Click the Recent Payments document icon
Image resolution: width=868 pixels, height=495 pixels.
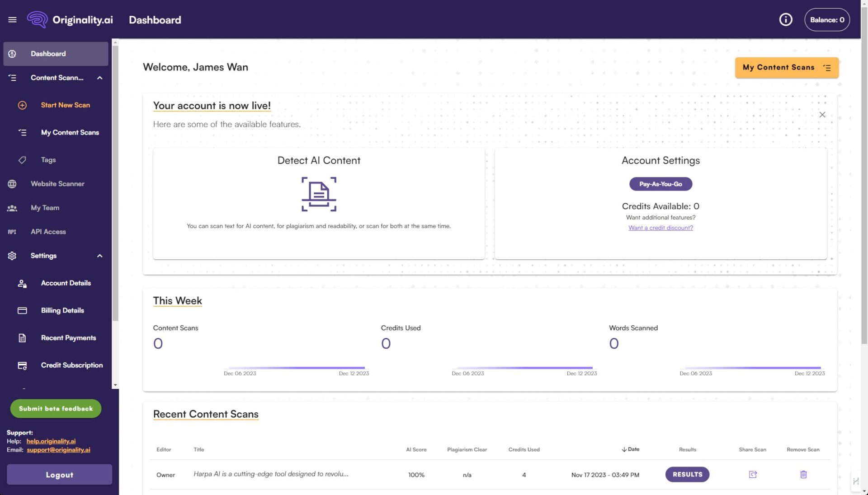22,338
